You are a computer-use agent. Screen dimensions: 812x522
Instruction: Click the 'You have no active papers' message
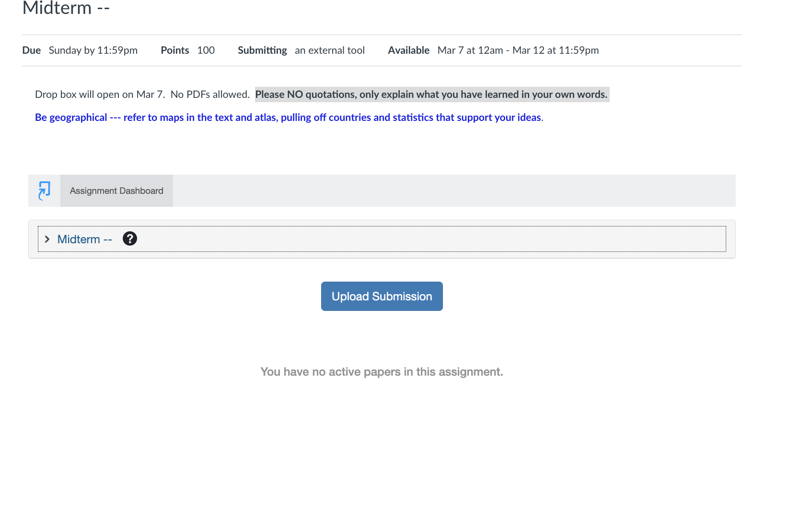[382, 372]
